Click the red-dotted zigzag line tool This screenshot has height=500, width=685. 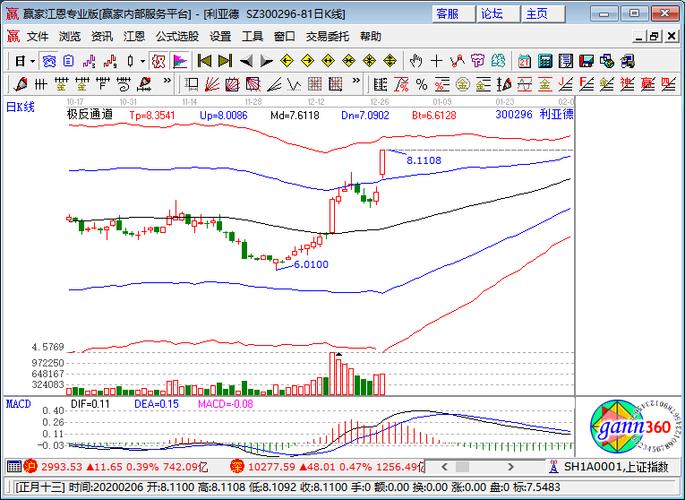[x=457, y=61]
